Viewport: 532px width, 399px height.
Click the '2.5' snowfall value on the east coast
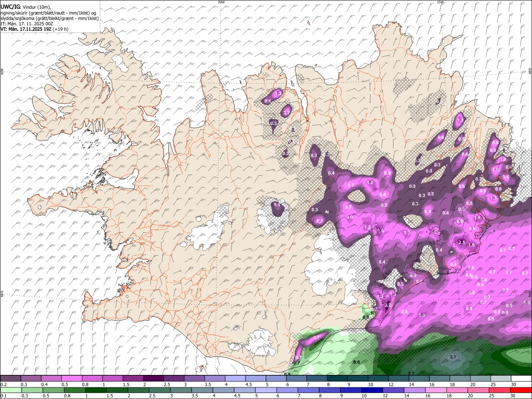point(461,242)
